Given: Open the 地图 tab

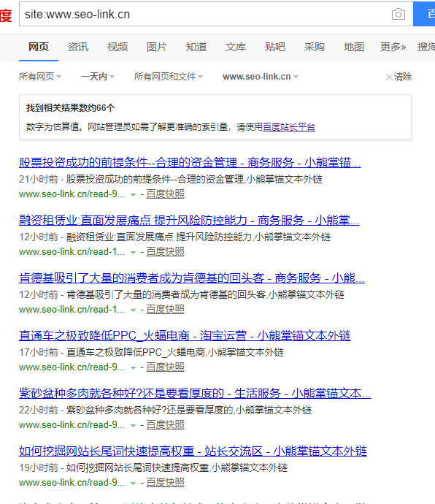Looking at the screenshot, I should (354, 47).
